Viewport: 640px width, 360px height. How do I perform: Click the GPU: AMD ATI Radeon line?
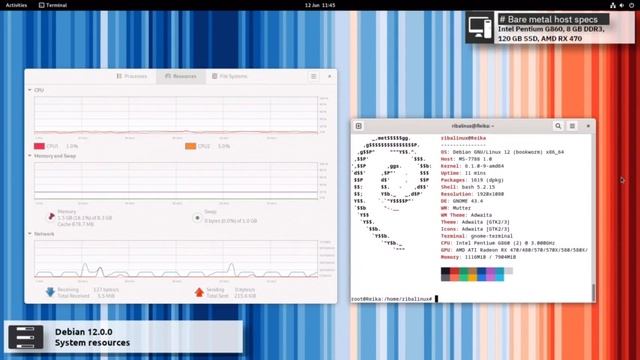pyautogui.click(x=514, y=250)
